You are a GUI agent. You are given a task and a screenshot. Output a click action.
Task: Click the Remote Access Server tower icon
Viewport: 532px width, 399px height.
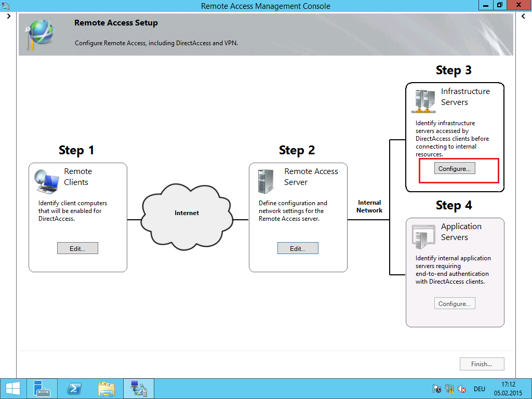(x=265, y=181)
